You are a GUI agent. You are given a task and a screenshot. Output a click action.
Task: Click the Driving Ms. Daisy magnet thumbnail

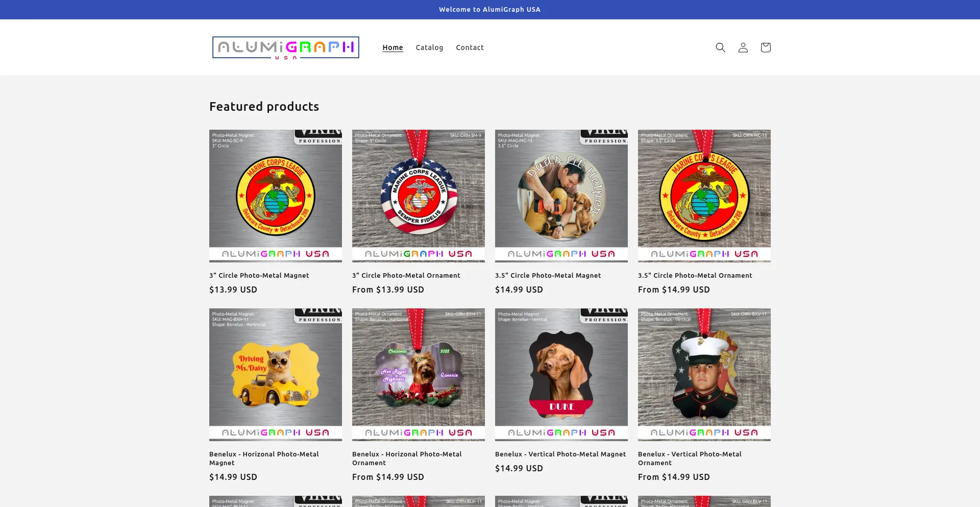point(276,375)
